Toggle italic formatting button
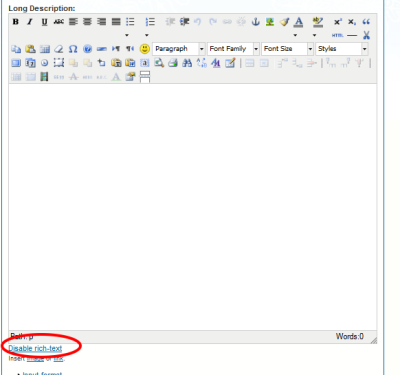 30,22
